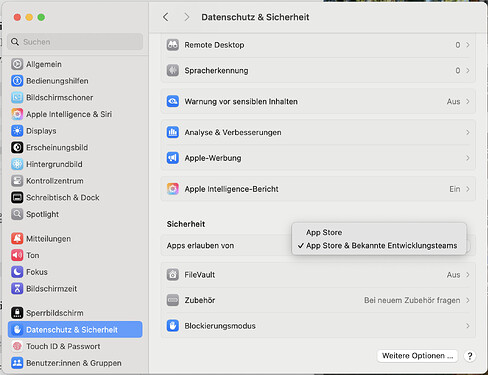Click the Blockierungsmodus hand icon

(173, 326)
